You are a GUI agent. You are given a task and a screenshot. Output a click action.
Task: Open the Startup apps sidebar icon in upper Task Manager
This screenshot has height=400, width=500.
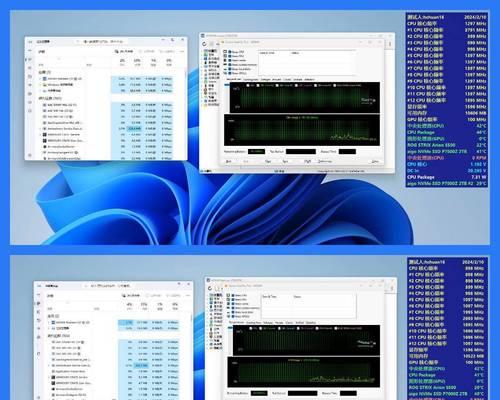pyautogui.click(x=30, y=85)
